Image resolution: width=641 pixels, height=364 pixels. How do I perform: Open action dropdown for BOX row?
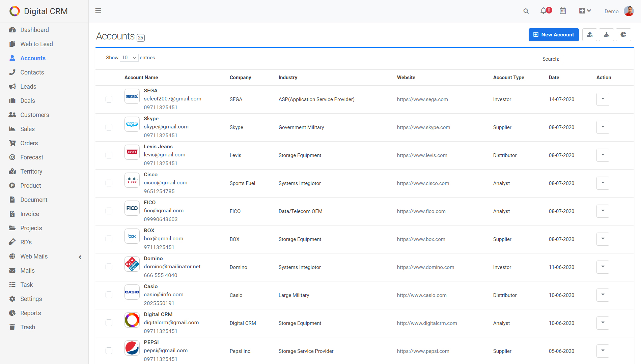pyautogui.click(x=603, y=239)
